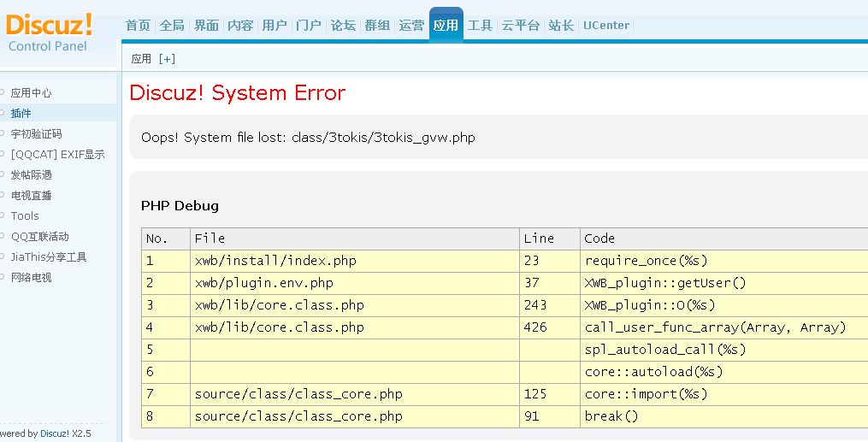Open [QQCAT] EXIF显示 in the sidebar
This screenshot has width=868, height=442.
pos(57,155)
